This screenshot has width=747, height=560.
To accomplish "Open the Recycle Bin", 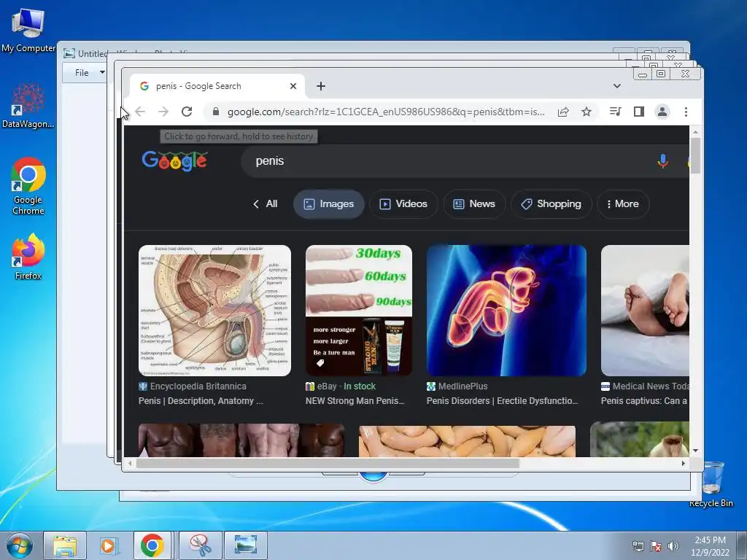I will click(711, 484).
